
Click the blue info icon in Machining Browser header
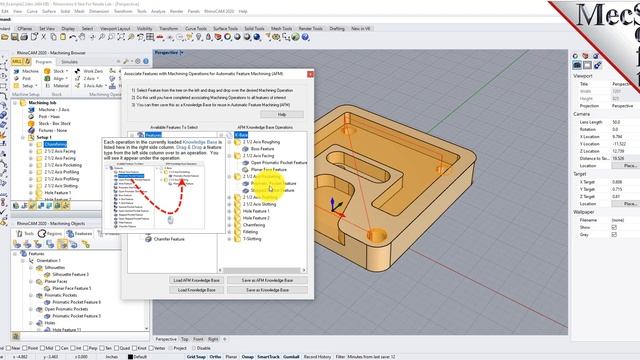tap(146, 61)
